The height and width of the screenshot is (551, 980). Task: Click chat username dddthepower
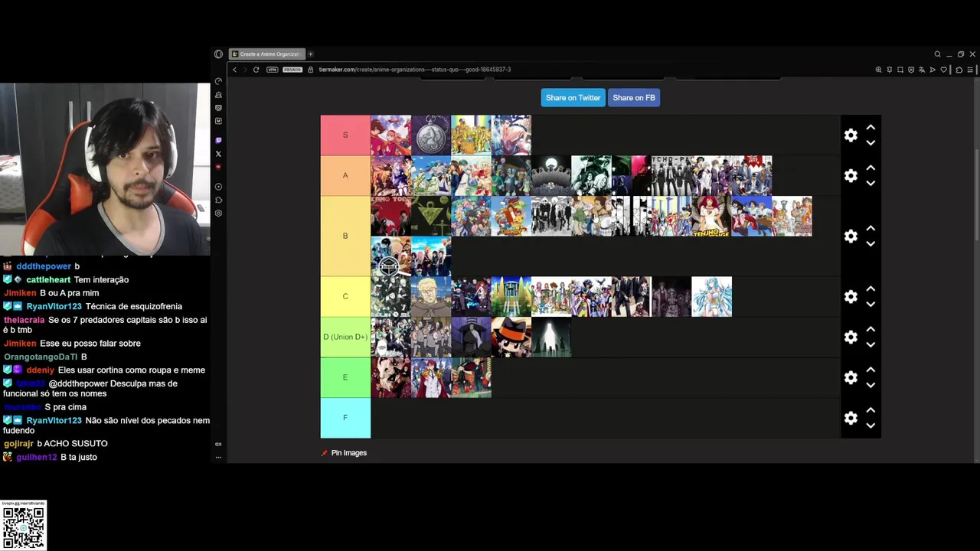click(x=44, y=266)
